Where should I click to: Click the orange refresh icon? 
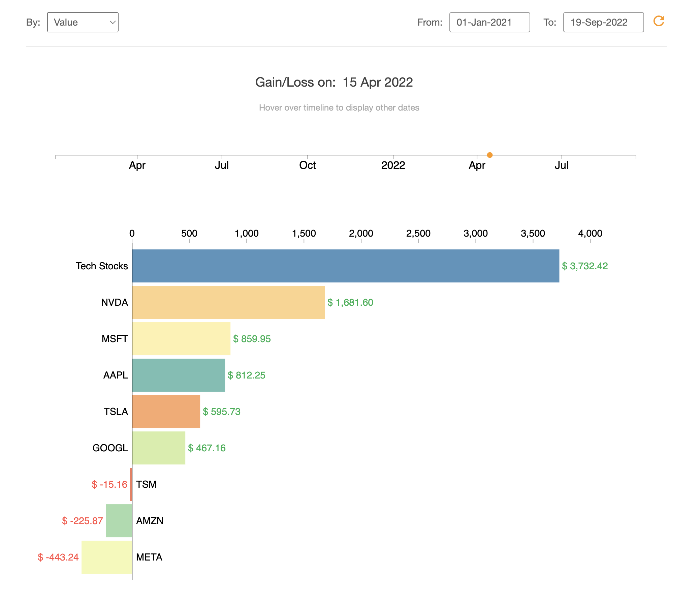659,21
